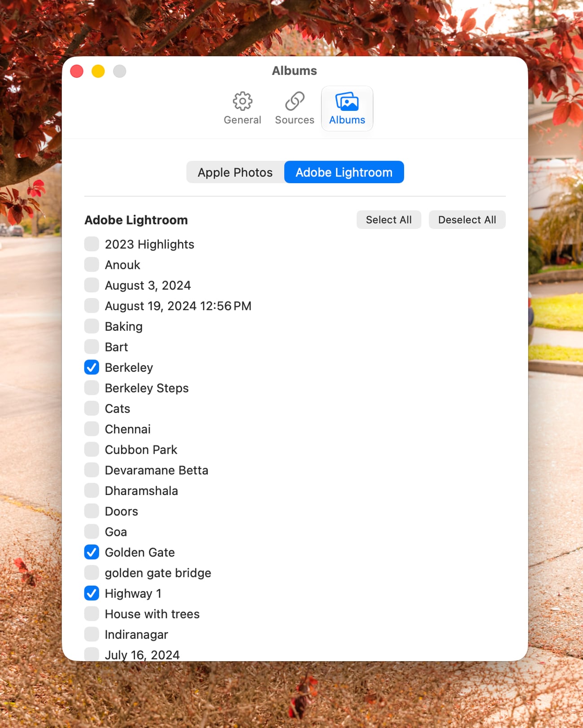Tick the Goa album checkbox
583x728 pixels.
click(x=92, y=532)
